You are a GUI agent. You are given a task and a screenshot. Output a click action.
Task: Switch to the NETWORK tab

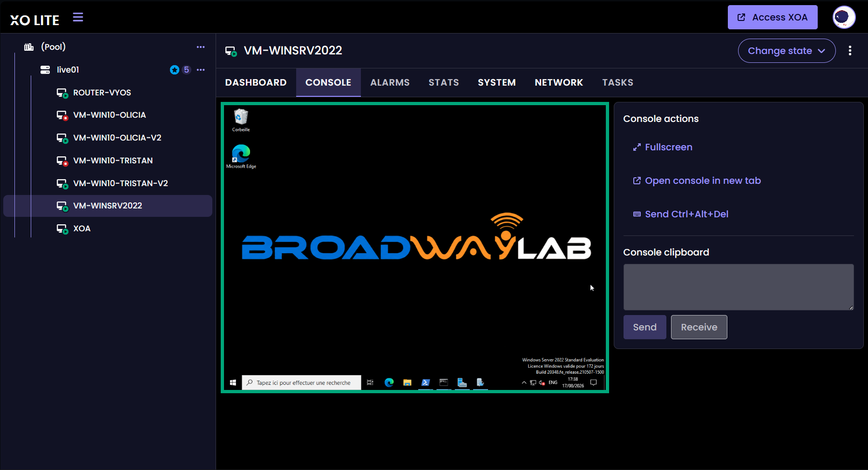[559, 82]
